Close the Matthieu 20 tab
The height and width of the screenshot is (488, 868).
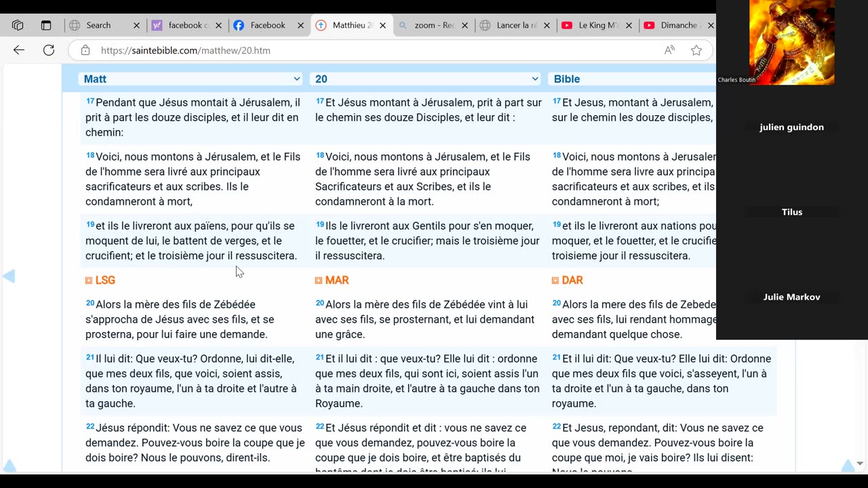click(382, 25)
